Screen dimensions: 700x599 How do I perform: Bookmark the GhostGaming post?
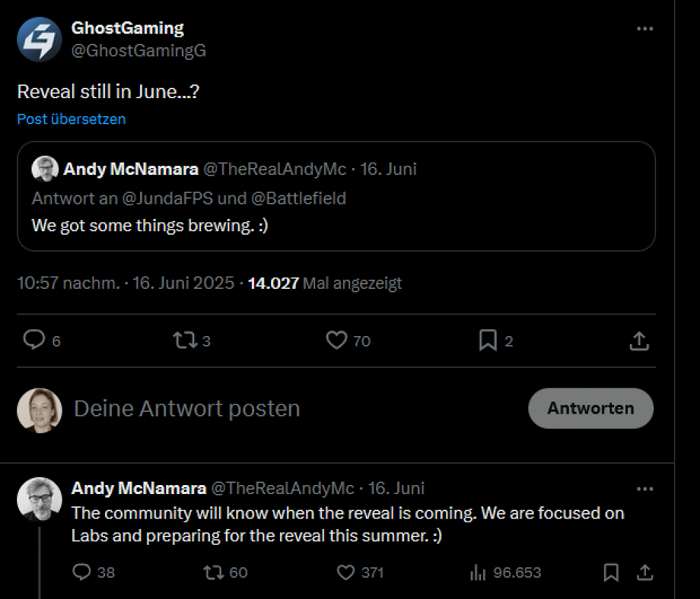[488, 340]
